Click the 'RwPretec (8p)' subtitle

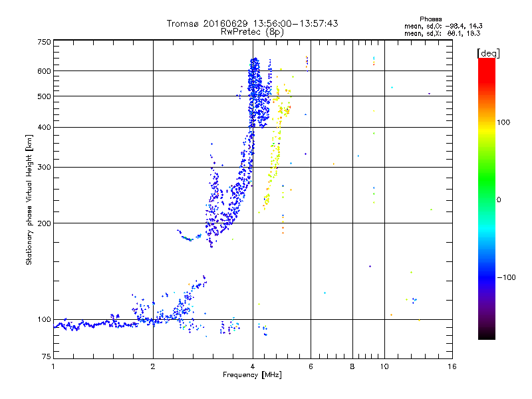click(252, 32)
